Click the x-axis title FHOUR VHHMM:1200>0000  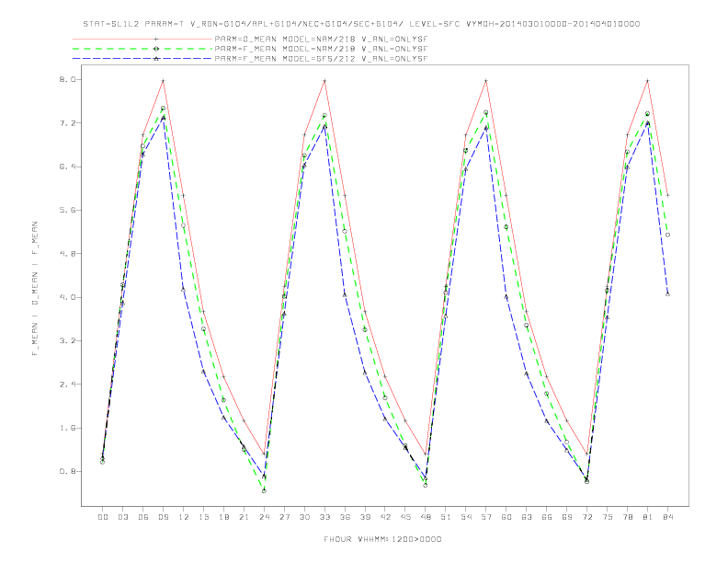coord(383,539)
